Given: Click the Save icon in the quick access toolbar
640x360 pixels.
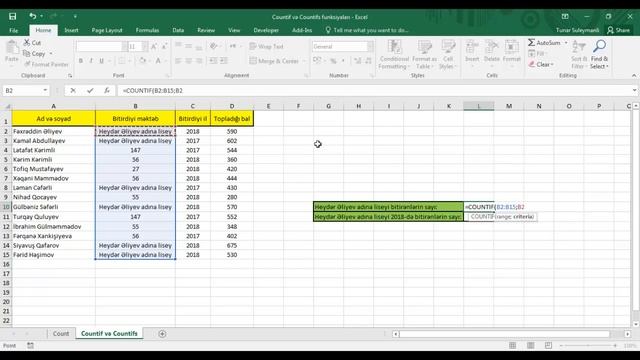Looking at the screenshot, I should tap(12, 16).
